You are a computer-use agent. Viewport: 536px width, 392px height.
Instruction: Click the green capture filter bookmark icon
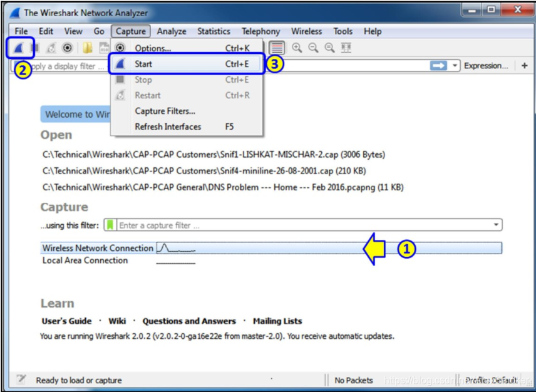point(110,225)
